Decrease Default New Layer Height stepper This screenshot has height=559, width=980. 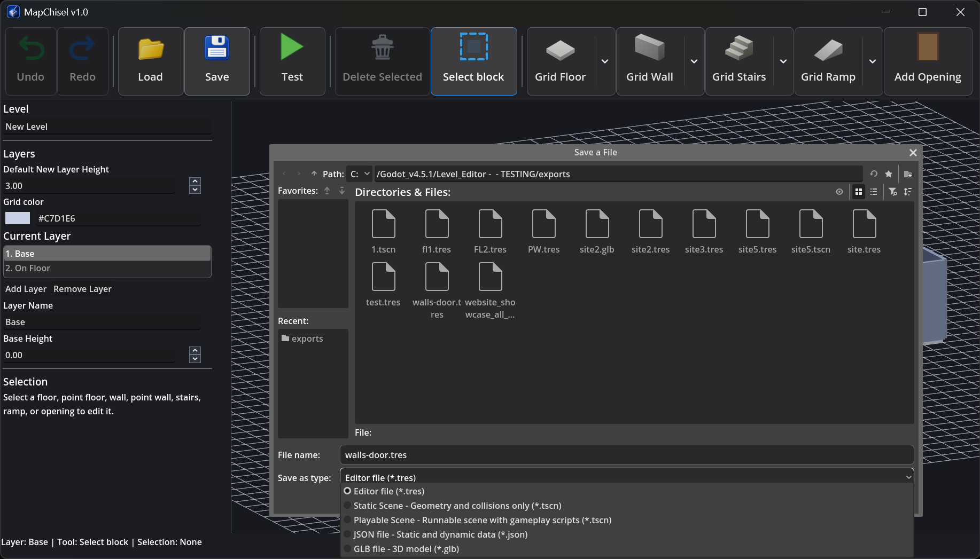pyautogui.click(x=195, y=190)
